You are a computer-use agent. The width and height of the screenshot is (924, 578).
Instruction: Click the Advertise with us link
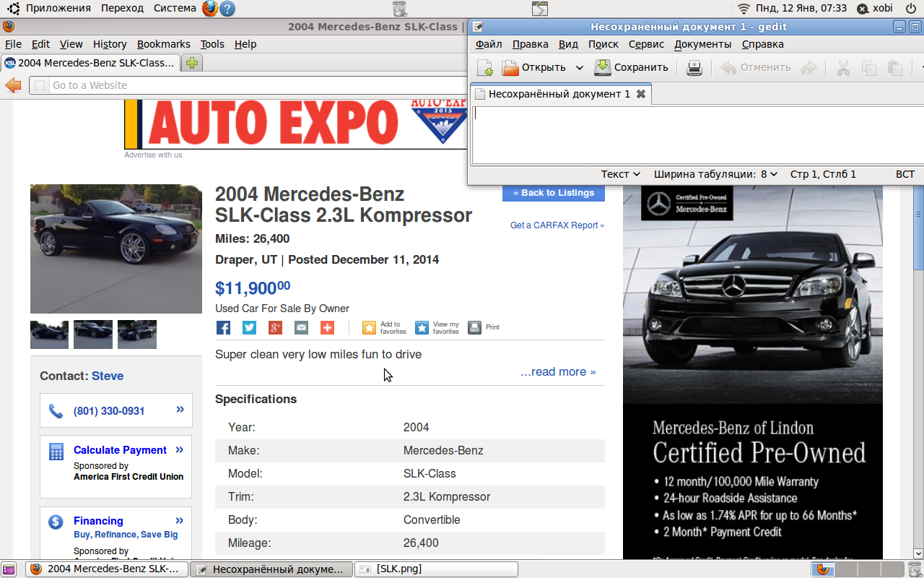tap(153, 155)
